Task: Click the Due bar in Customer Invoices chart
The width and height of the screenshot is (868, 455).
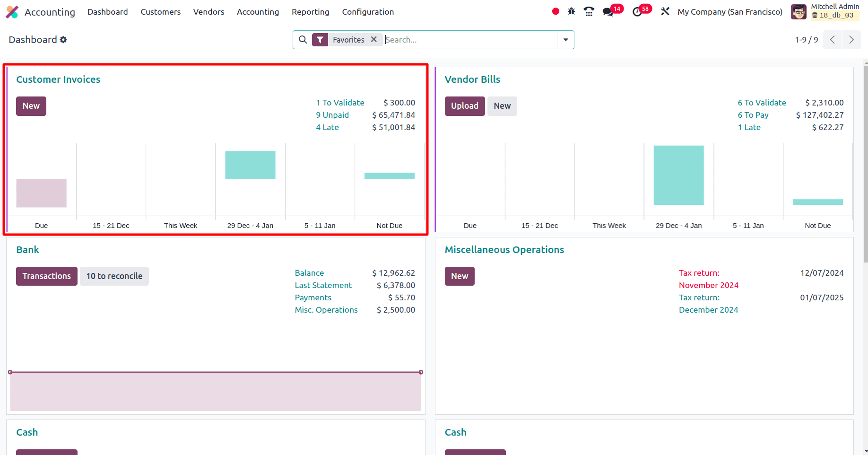Action: point(42,193)
